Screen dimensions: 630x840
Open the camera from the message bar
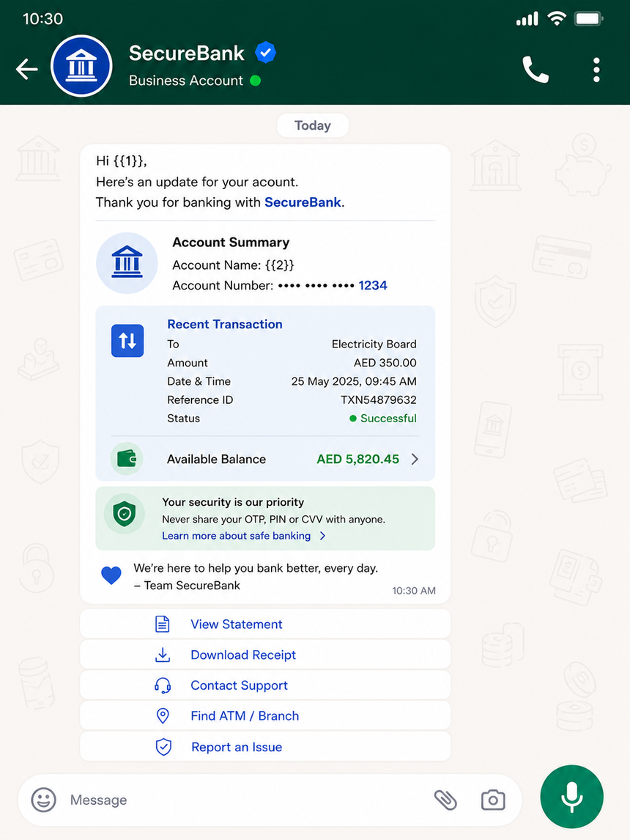[493, 800]
